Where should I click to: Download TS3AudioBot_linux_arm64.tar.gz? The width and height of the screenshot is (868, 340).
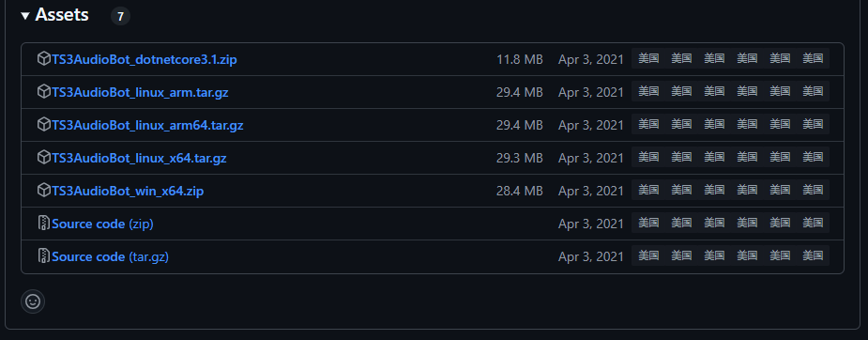pos(148,125)
